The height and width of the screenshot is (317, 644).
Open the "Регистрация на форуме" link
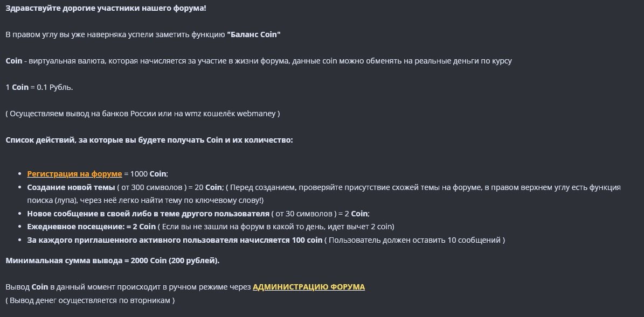[x=74, y=174]
